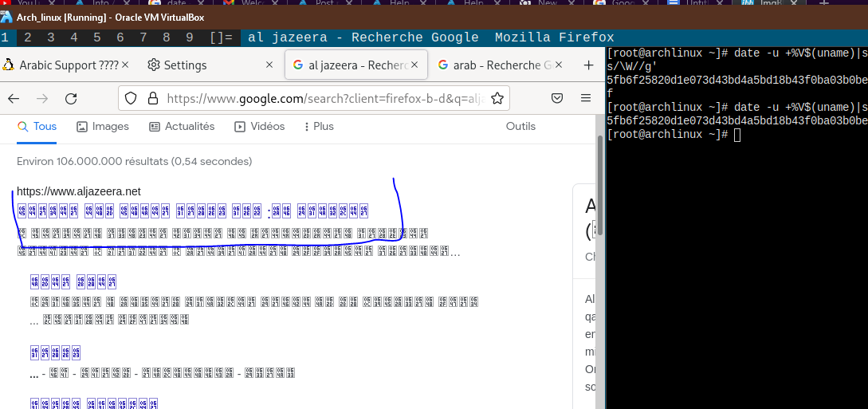Viewport: 868px width, 409px height.
Task: Click the blue aljazeera result title
Action: click(193, 210)
